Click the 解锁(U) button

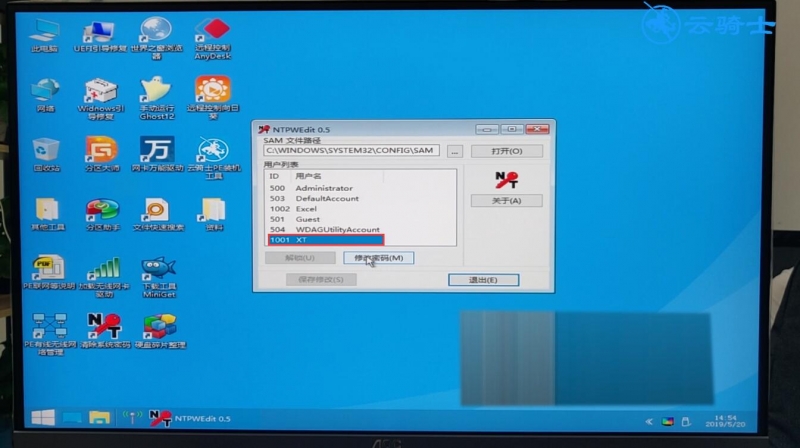300,258
